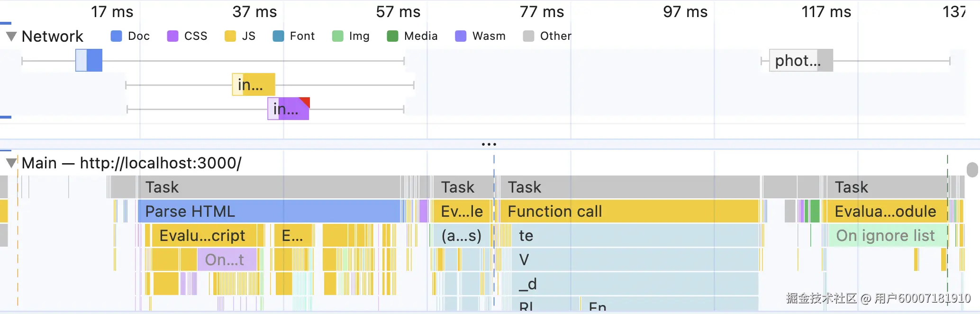Image resolution: width=980 pixels, height=314 pixels.
Task: Select the Parse HTML flame chart entry
Action: point(269,212)
